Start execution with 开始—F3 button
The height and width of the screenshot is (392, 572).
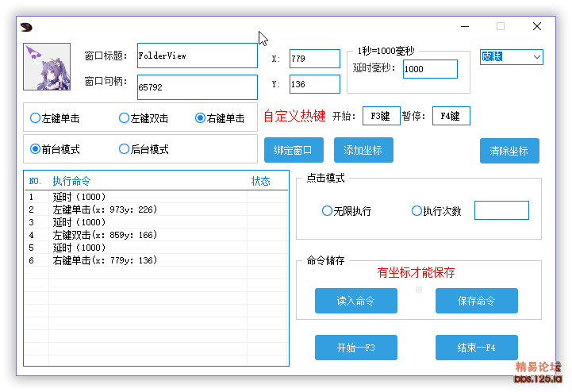(355, 348)
